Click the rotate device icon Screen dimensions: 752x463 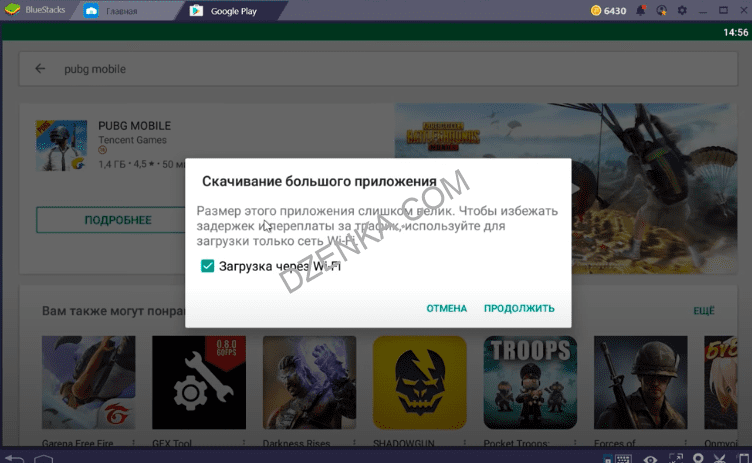coord(743,459)
